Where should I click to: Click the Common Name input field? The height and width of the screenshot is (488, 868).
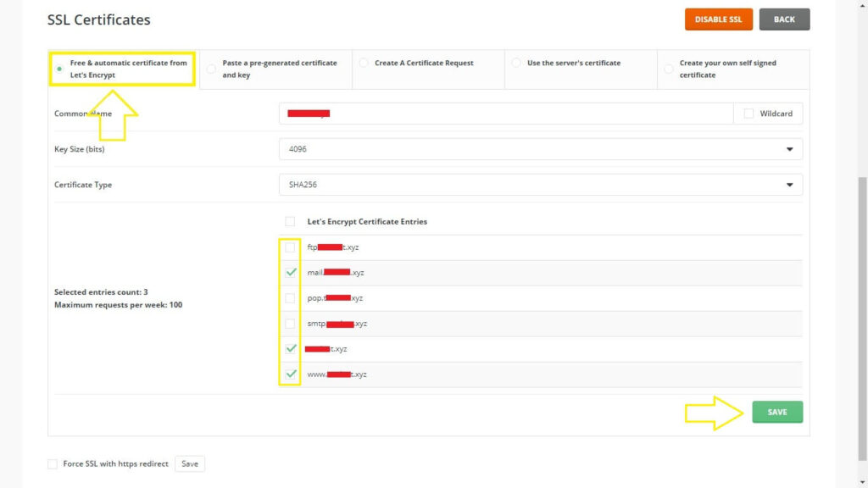coord(506,114)
